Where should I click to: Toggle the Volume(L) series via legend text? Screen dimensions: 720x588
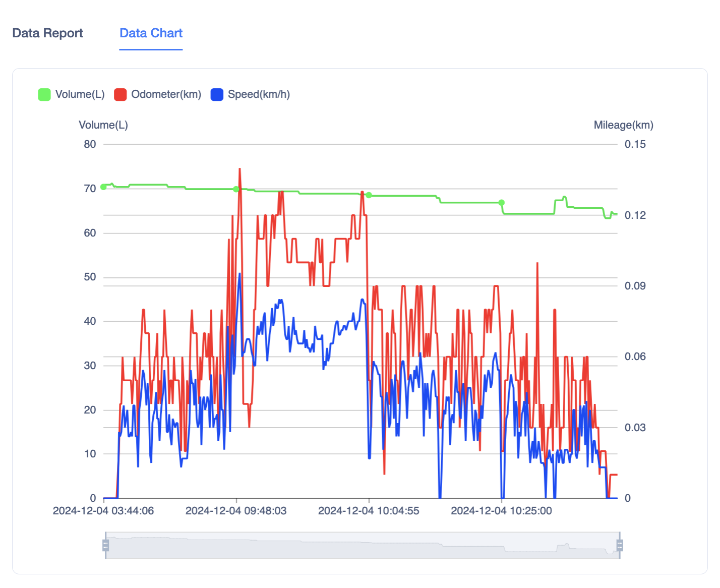[80, 94]
